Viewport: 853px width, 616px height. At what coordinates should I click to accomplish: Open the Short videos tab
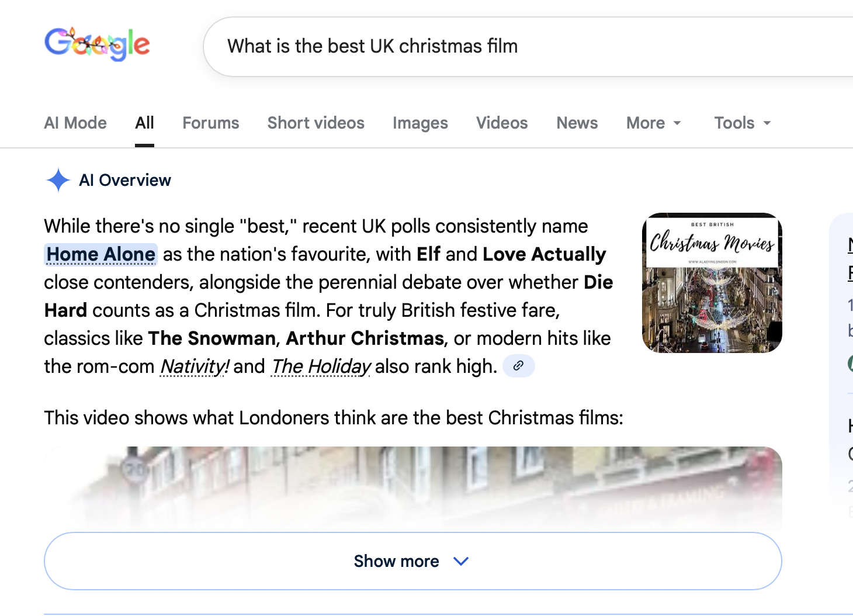tap(315, 123)
